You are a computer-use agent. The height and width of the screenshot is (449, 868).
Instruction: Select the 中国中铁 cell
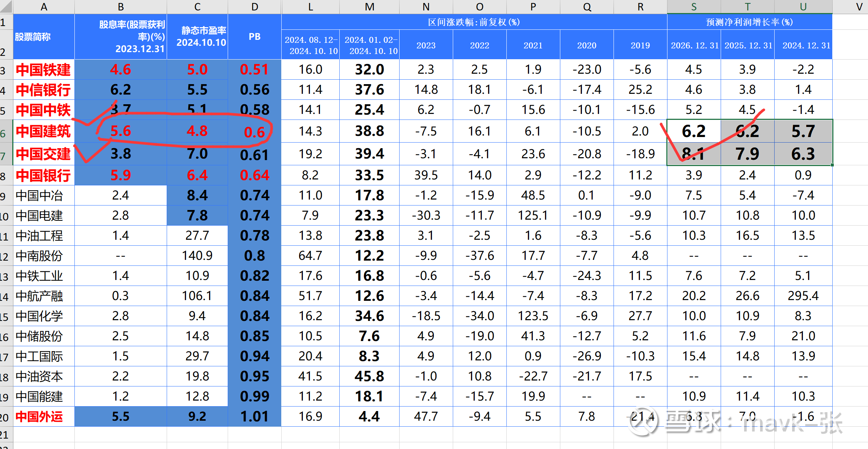(x=44, y=110)
